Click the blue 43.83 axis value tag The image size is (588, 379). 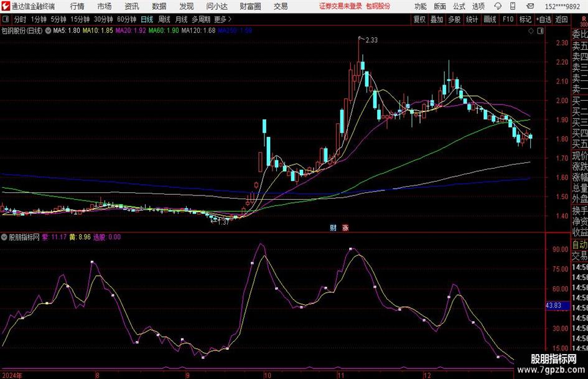tap(558, 306)
